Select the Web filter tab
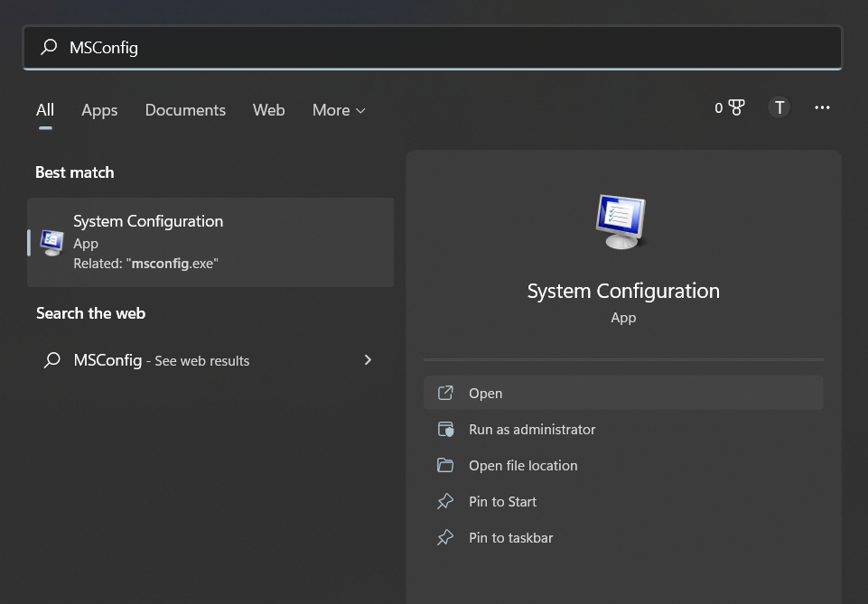 pyautogui.click(x=268, y=110)
